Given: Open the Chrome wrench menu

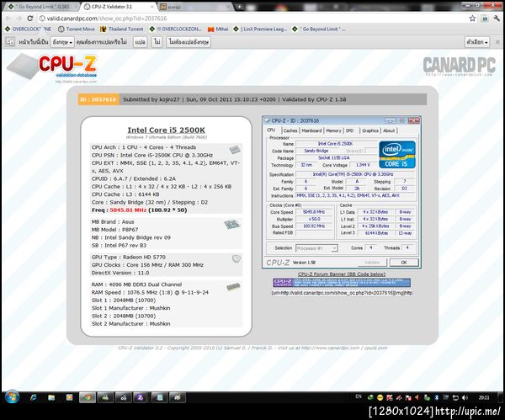Looking at the screenshot, I should pos(497,19).
